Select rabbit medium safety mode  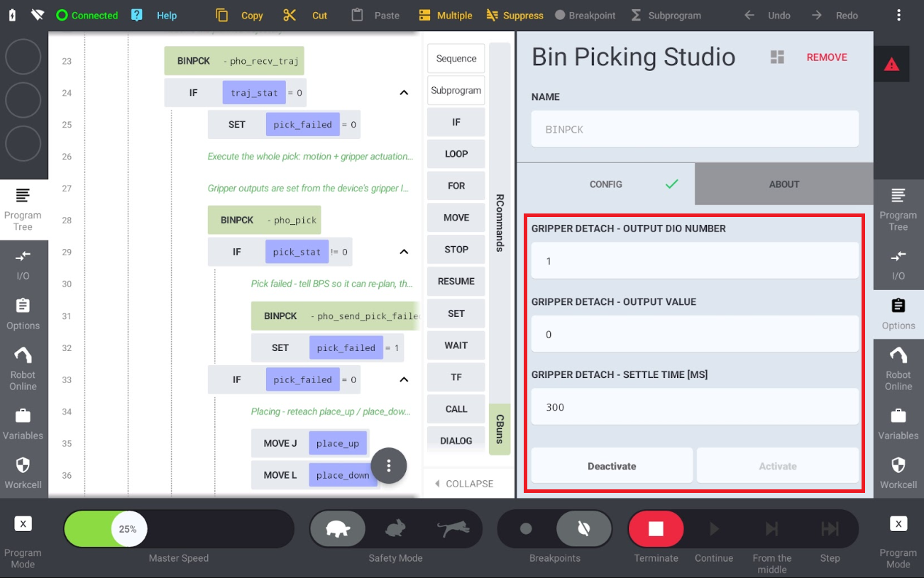coord(395,529)
